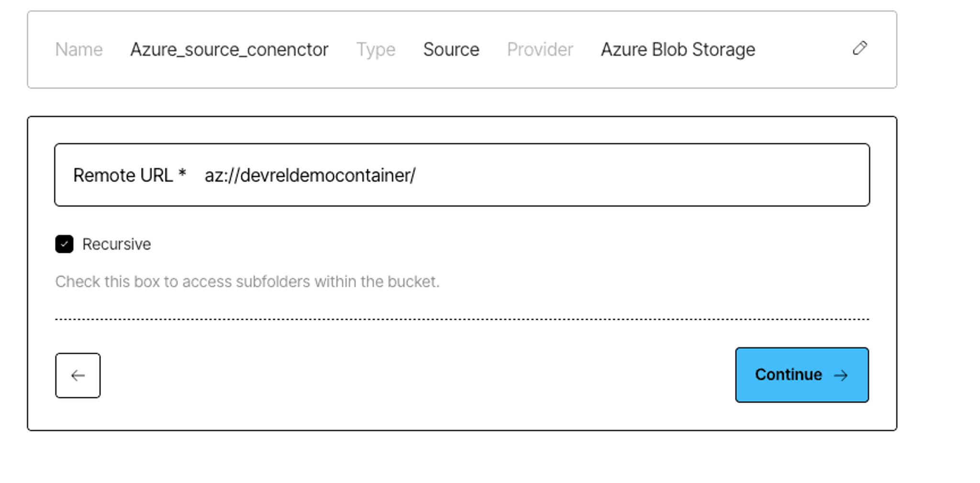Viewport: 980px width, 483px height.
Task: Focus the Remote URL input field
Action: [462, 175]
